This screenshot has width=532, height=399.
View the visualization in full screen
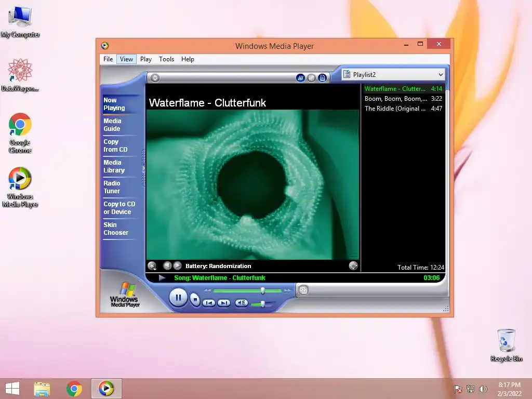coord(353,265)
